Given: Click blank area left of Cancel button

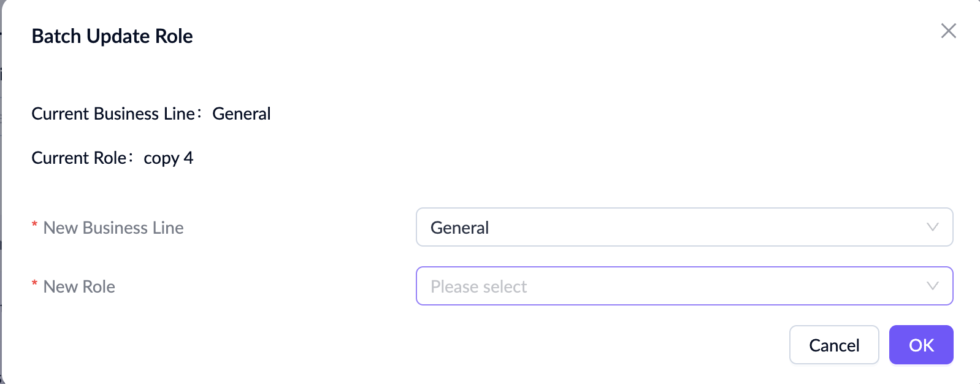Looking at the screenshot, I should (552, 345).
